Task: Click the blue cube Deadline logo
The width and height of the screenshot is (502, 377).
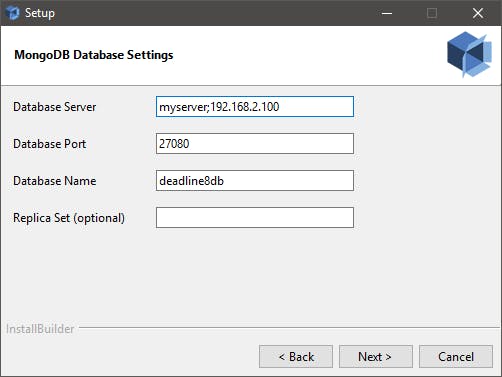Action: pos(469,54)
